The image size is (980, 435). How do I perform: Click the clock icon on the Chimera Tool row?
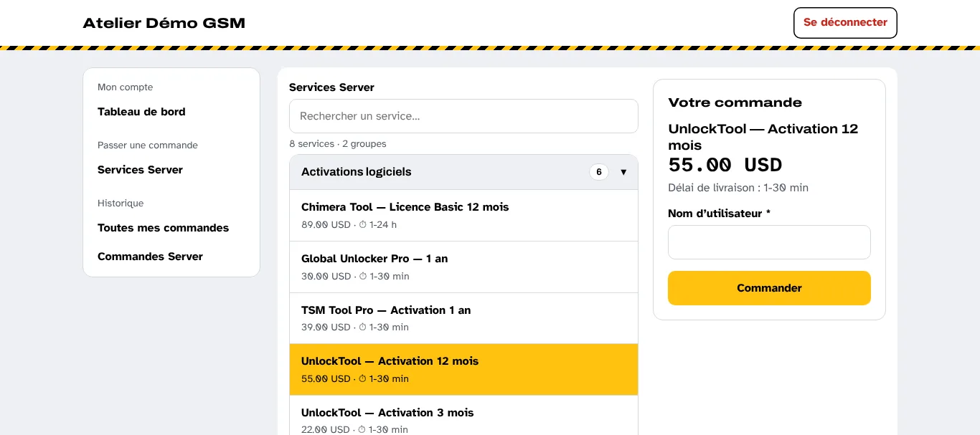click(x=362, y=225)
